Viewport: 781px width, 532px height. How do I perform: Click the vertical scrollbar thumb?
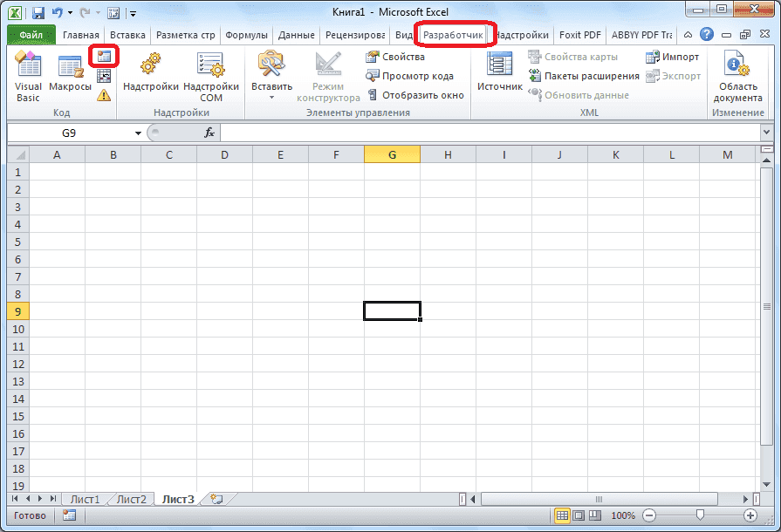[x=766, y=307]
